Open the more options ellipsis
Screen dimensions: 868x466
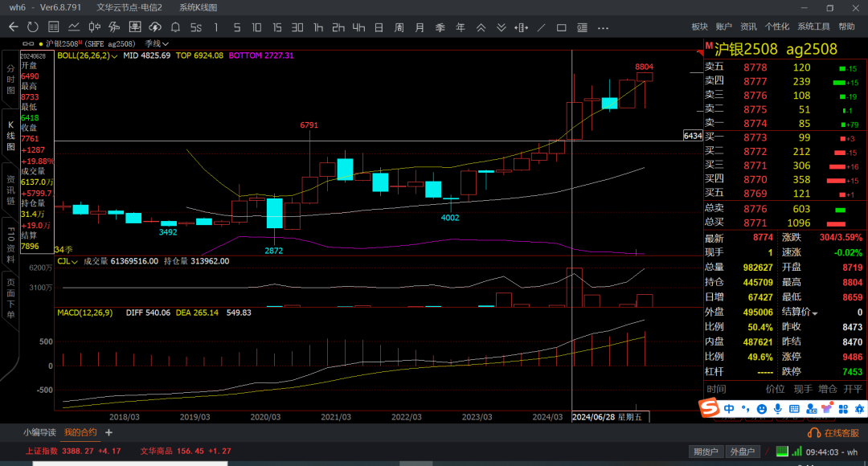(x=603, y=27)
